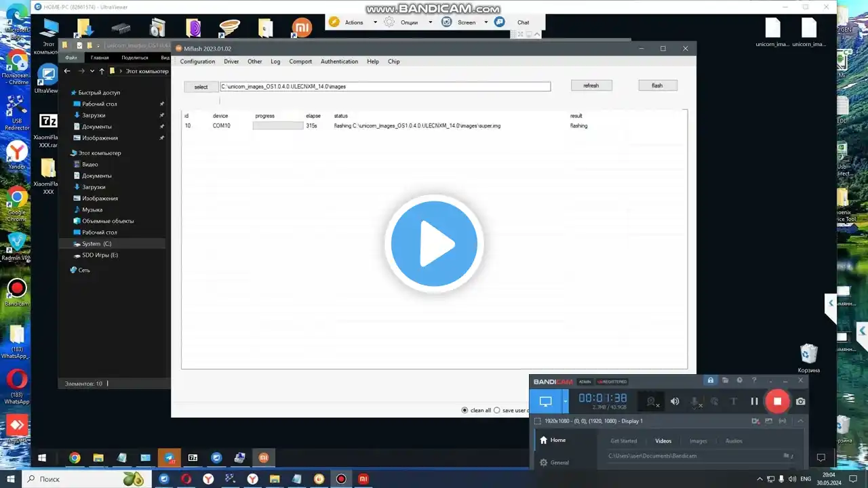
Task: Open Log menu in Miflash
Action: coord(275,62)
